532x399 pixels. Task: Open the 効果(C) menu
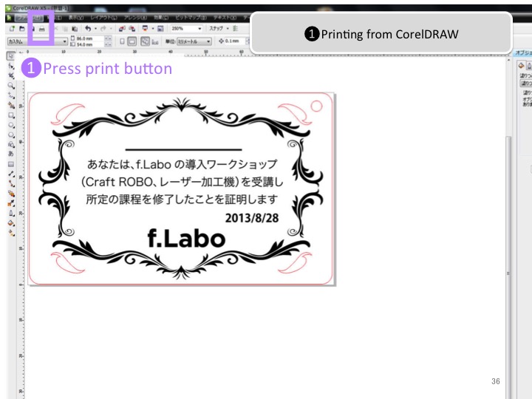pos(161,18)
